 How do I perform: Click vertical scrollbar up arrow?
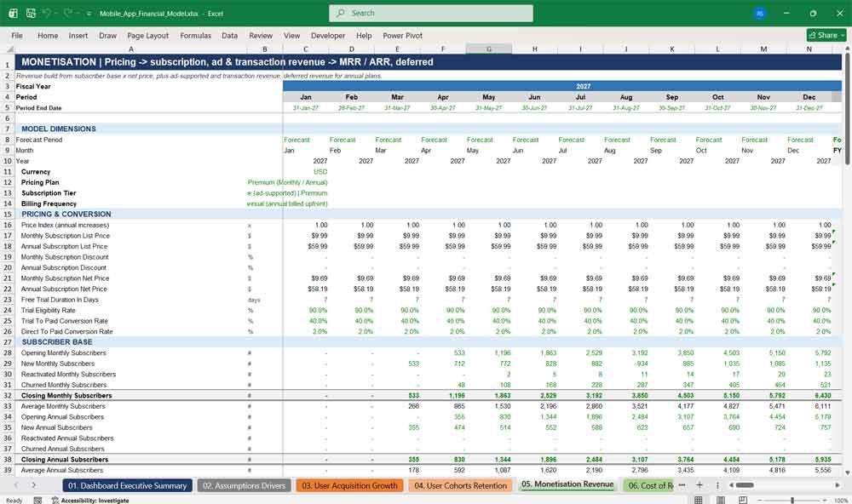[847, 49]
